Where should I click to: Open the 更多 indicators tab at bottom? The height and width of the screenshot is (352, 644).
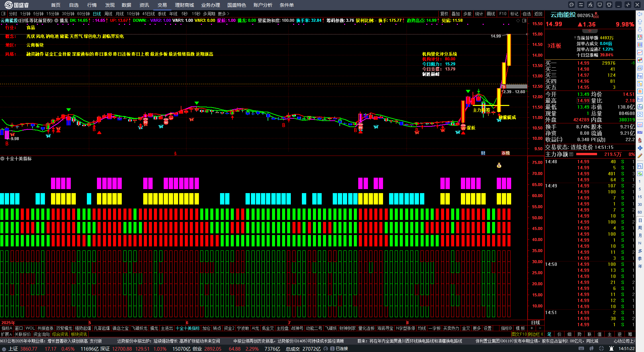(x=477, y=328)
